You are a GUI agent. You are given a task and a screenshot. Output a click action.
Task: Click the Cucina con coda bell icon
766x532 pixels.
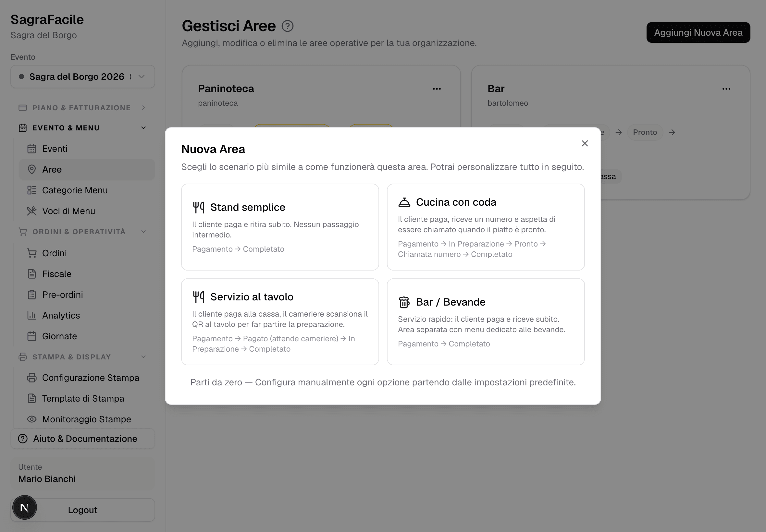404,202
